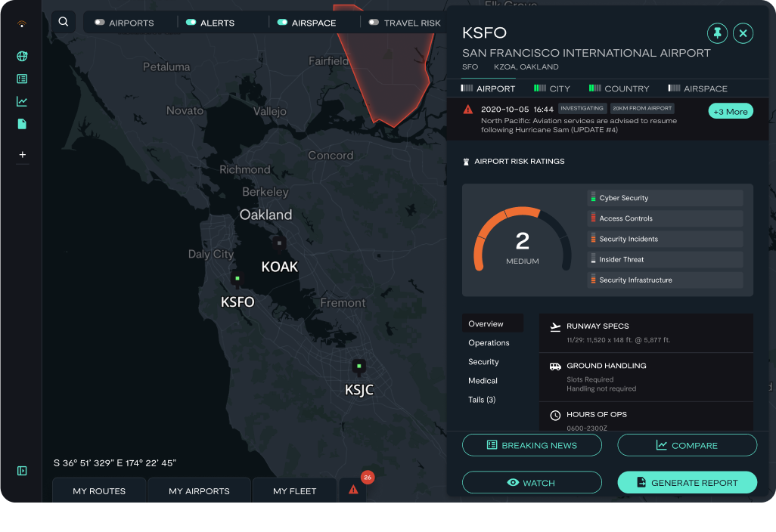Select the Security Infrastructure risk row

pos(665,280)
